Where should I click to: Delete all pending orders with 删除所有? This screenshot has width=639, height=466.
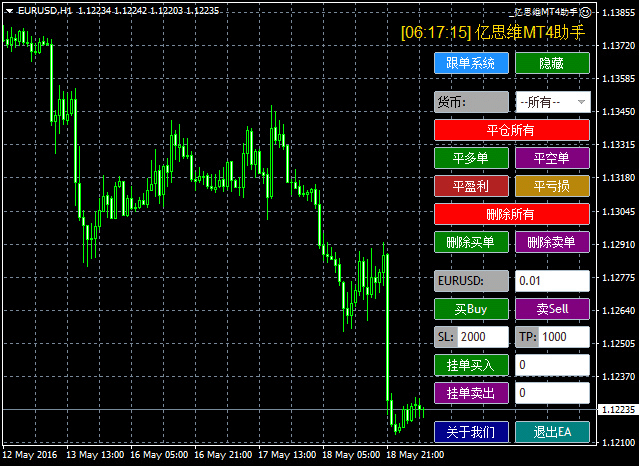click(512, 214)
